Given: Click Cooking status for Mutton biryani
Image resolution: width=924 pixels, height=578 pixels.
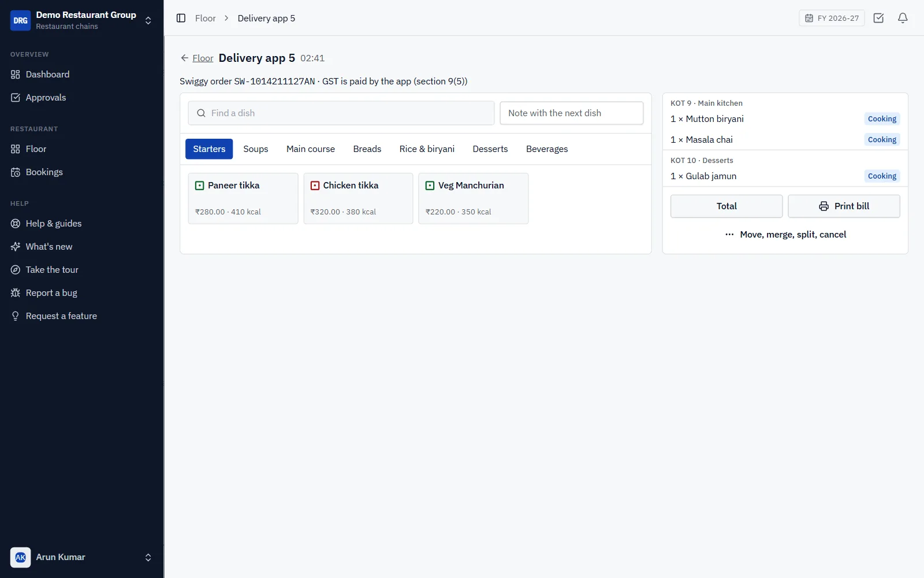Looking at the screenshot, I should pos(882,119).
